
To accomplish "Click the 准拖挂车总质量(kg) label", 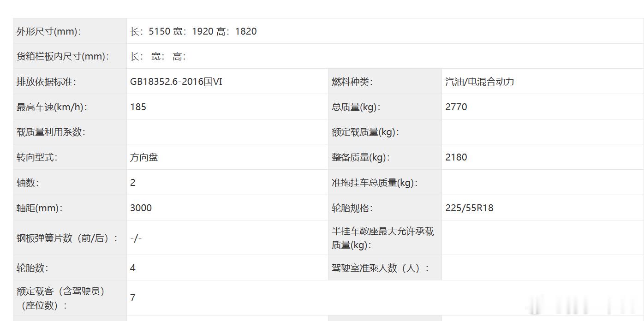I will tap(375, 183).
